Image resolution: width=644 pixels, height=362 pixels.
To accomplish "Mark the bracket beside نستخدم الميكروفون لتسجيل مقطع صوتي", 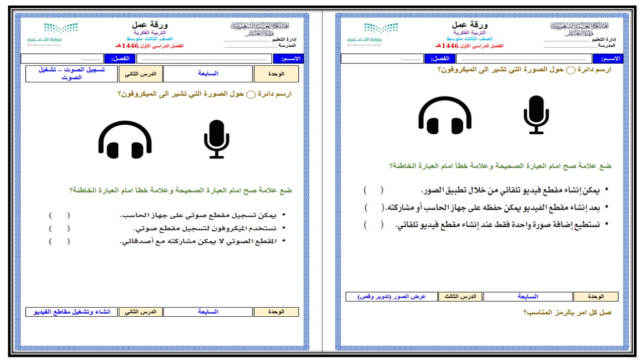I will 59,228.
